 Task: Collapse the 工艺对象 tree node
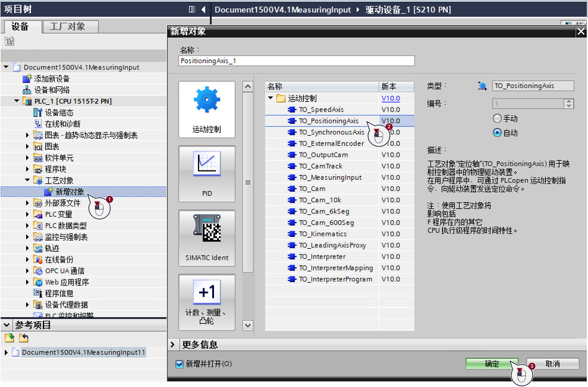[27, 180]
